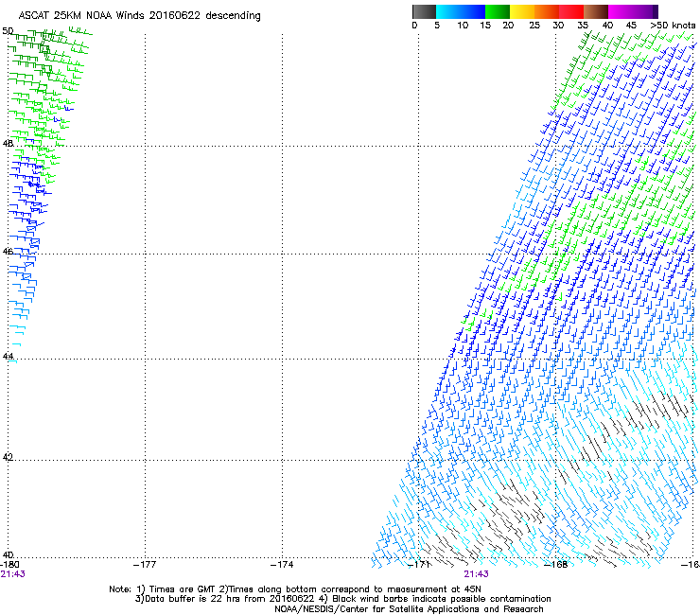Screen dimensions: 700x615
Task: Click the gray 0-5 knots color segment
Action: tap(424, 11)
